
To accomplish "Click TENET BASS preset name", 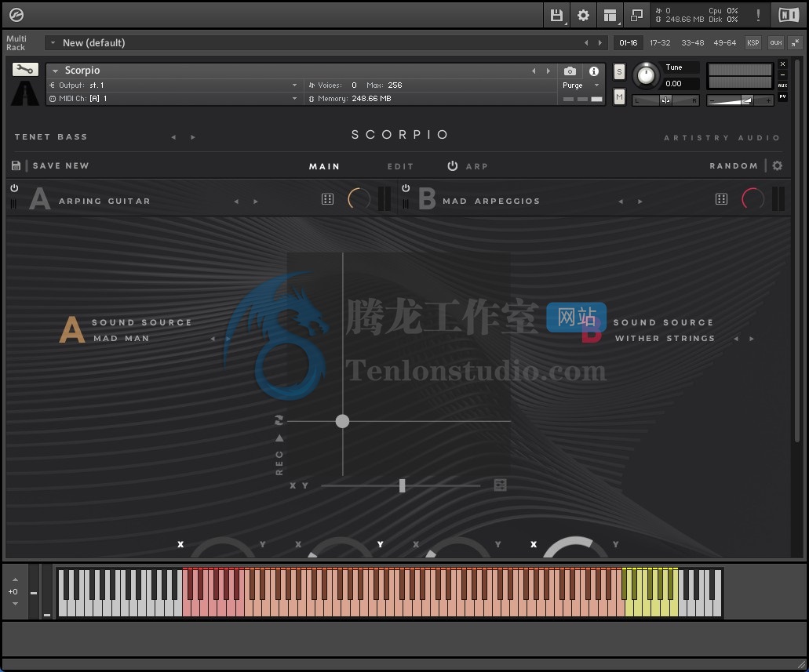I will tap(51, 136).
